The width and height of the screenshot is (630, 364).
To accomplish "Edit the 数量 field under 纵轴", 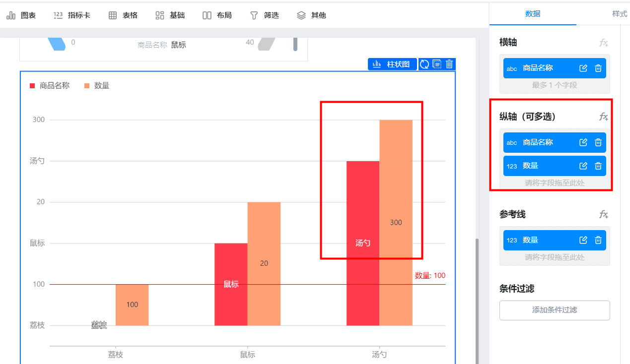I will click(x=583, y=166).
